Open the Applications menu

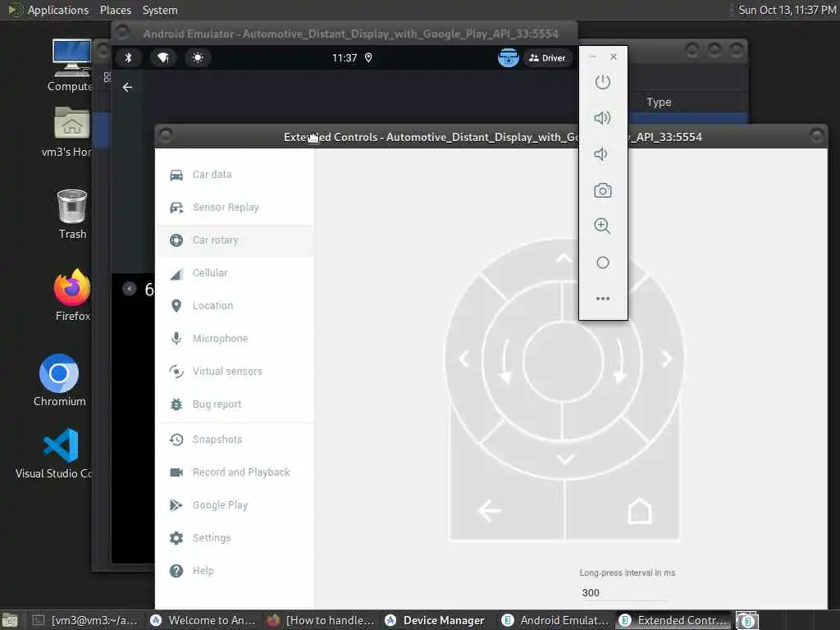[58, 10]
